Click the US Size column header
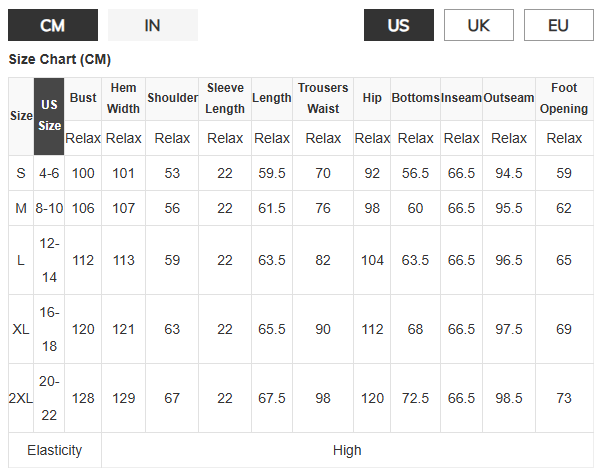Viewport: 602px width, 476px height. (x=49, y=116)
